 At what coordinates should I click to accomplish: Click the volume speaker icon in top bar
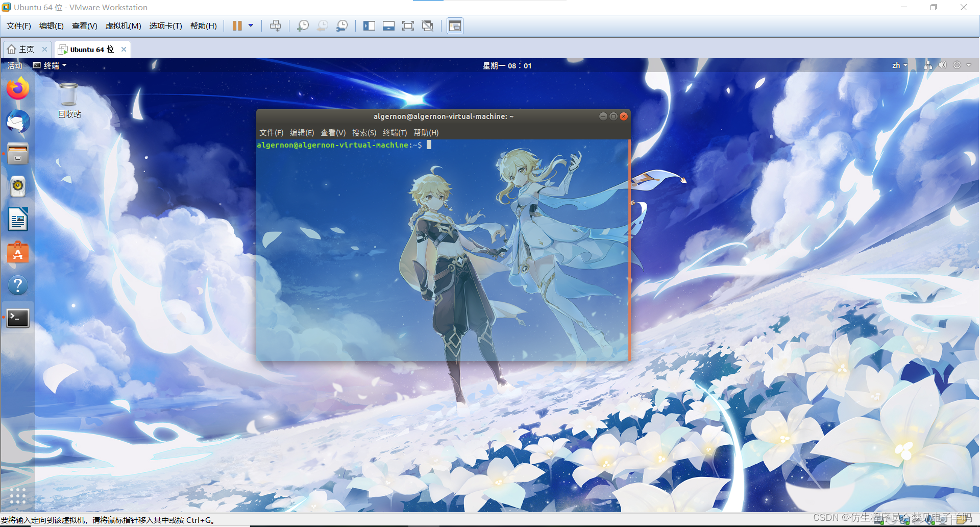coord(942,65)
